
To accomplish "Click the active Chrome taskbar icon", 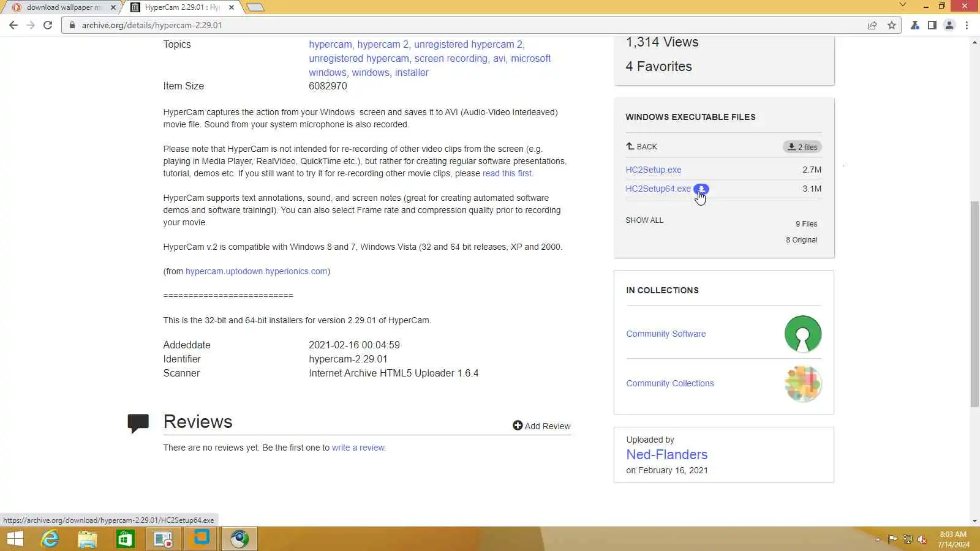I will point(239,539).
